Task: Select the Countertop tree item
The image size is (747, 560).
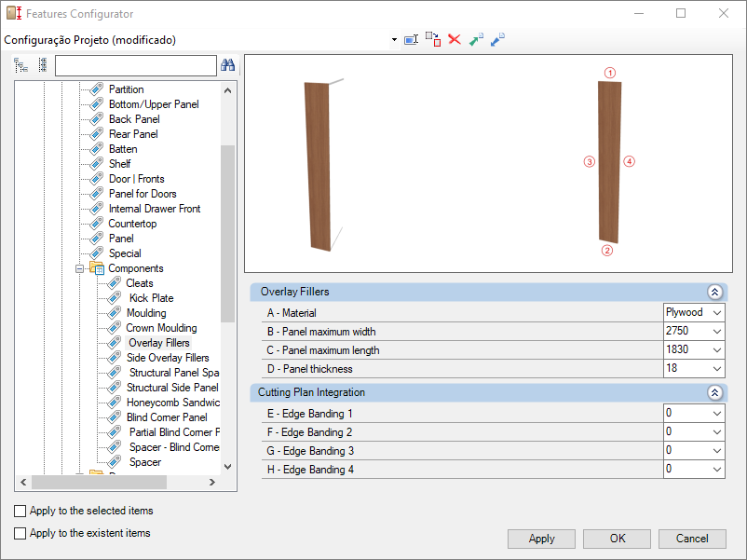Action: pyautogui.click(x=132, y=224)
